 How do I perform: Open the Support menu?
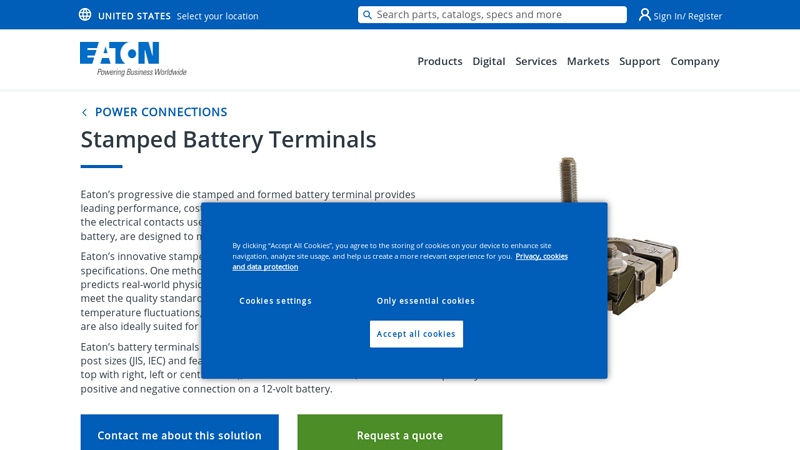(x=639, y=61)
